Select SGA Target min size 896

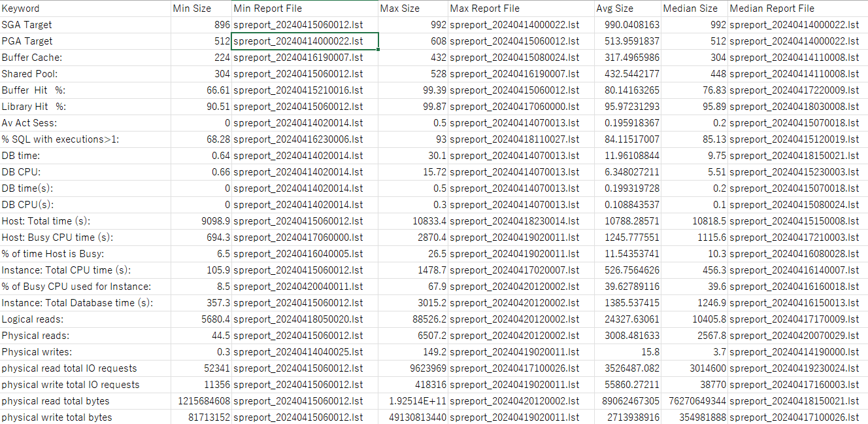[201, 25]
